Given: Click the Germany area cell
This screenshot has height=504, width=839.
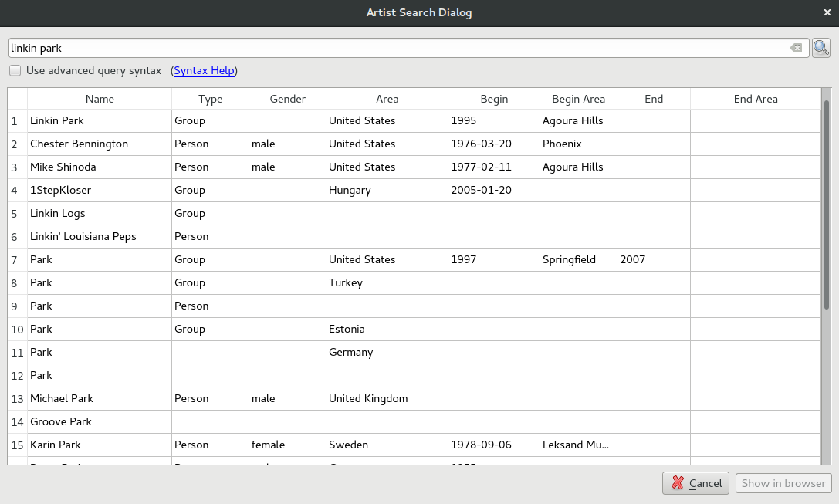Looking at the screenshot, I should pyautogui.click(x=387, y=352).
